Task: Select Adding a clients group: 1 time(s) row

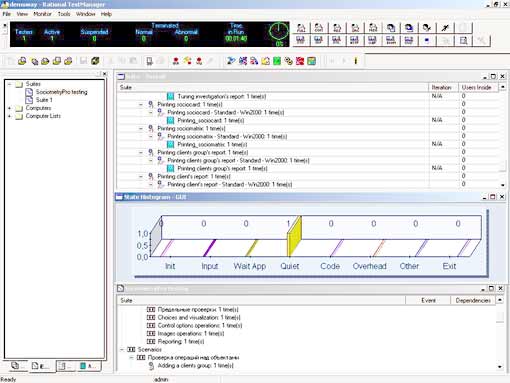Action: (195, 366)
